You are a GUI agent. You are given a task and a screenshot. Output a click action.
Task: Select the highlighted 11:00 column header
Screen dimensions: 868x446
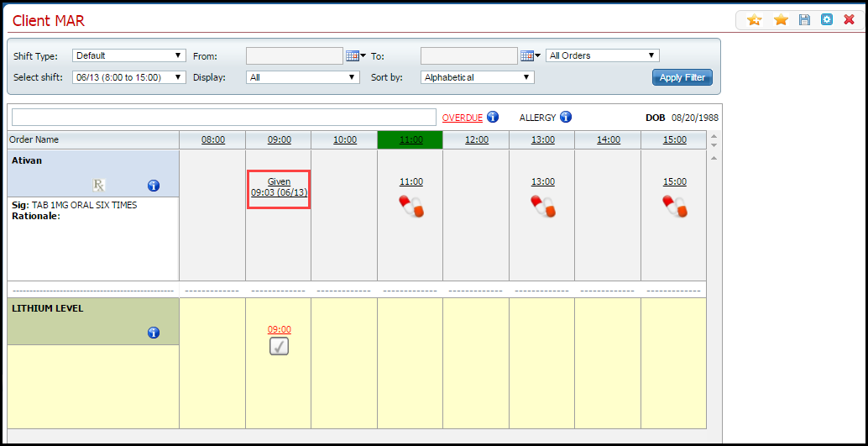pyautogui.click(x=410, y=140)
